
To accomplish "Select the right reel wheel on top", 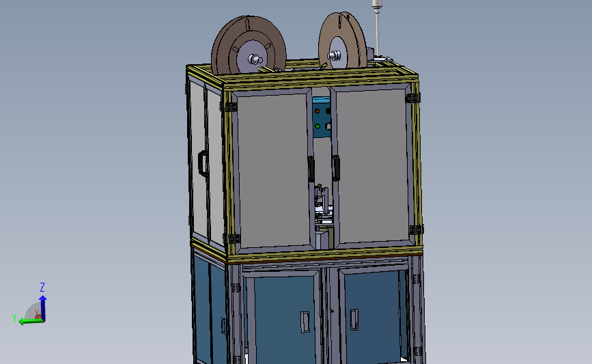I will pos(342,41).
